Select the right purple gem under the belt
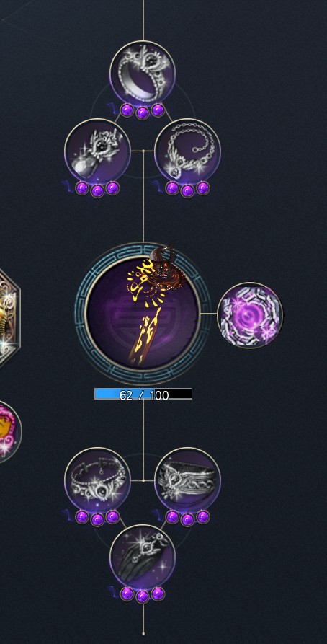 click(x=202, y=516)
